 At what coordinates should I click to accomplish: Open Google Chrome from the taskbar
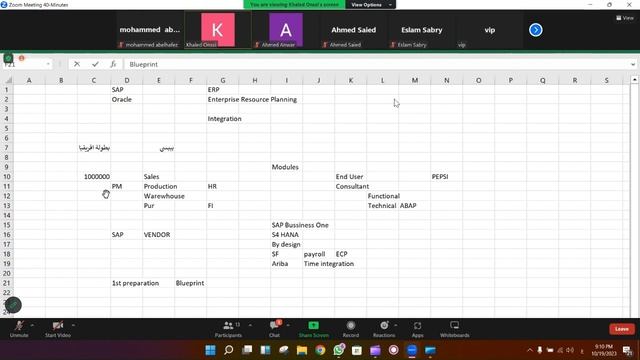pos(320,350)
